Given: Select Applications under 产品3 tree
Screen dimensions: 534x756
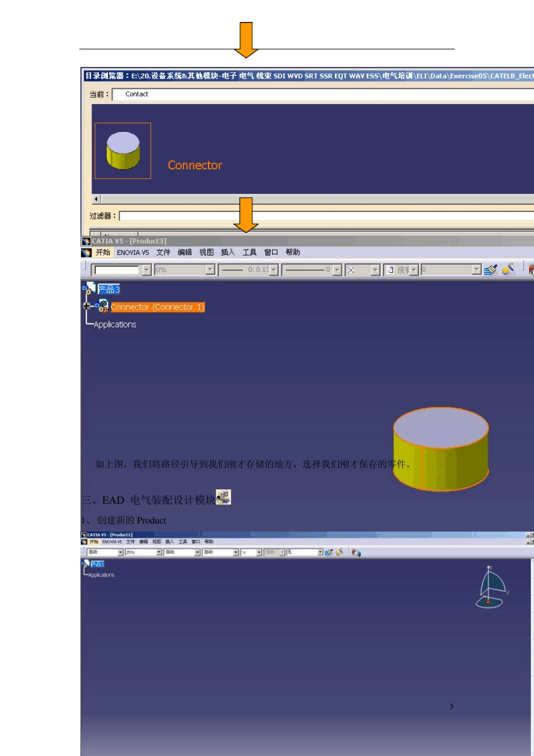Looking at the screenshot, I should click(115, 325).
